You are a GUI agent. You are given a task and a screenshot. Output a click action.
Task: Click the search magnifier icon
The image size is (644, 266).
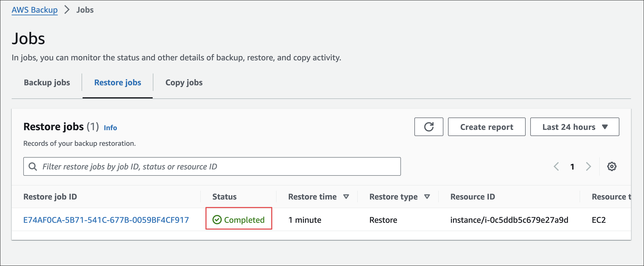click(x=33, y=166)
